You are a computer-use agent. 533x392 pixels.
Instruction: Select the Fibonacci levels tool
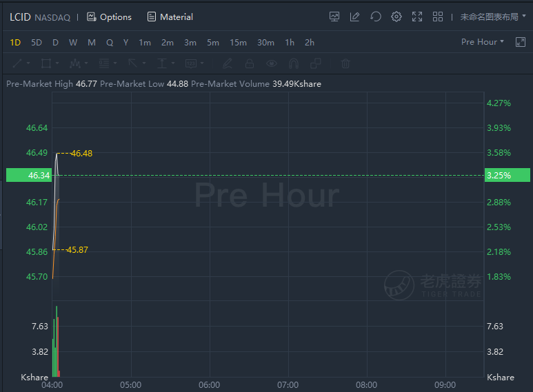coord(103,63)
